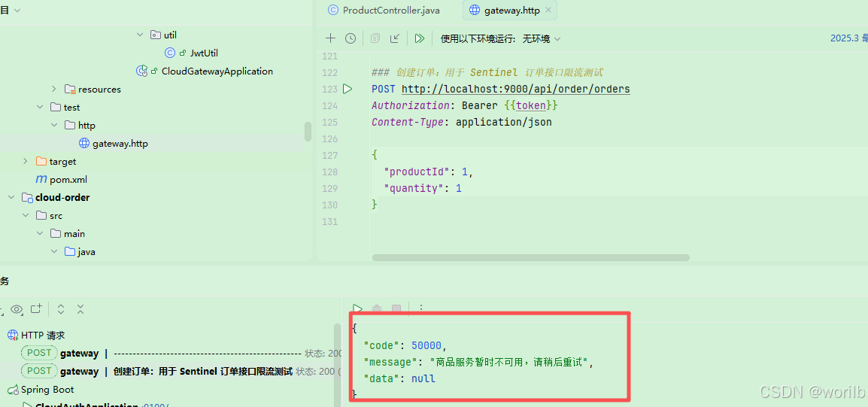The image size is (868, 407).
Task: Collapse the main folder
Action: click(x=40, y=234)
